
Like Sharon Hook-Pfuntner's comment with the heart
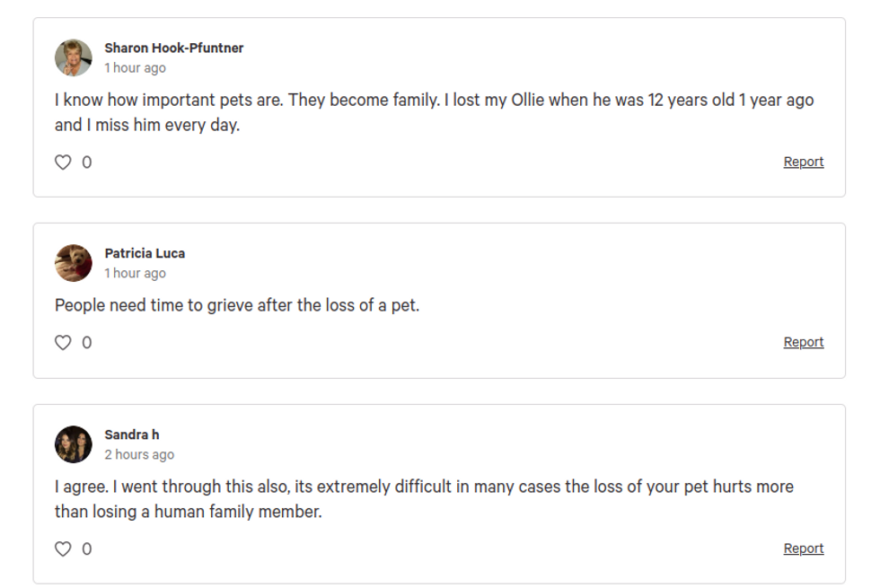click(x=63, y=162)
